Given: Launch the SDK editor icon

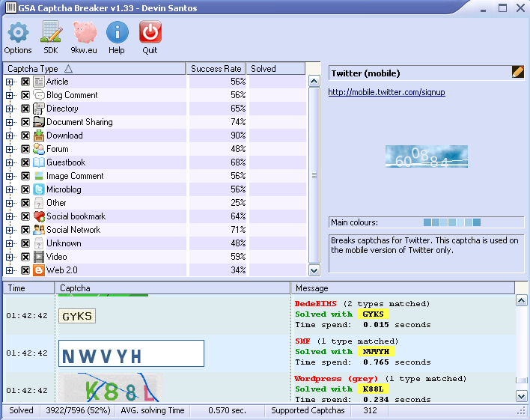Looking at the screenshot, I should [x=51, y=31].
